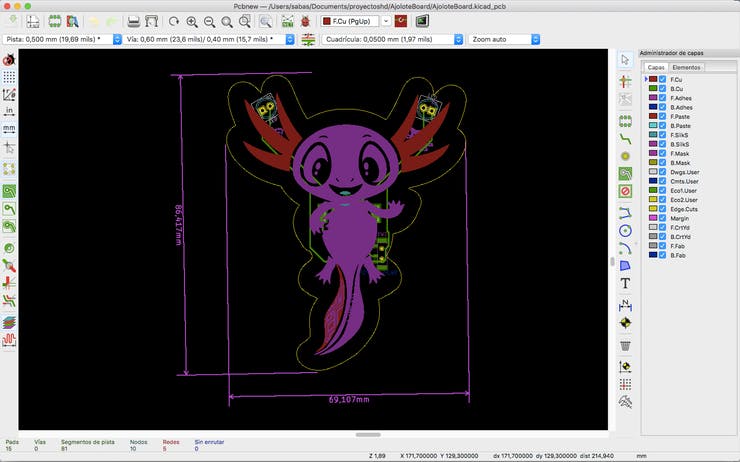
Task: Toggle auto track width icon
Action: pos(308,40)
